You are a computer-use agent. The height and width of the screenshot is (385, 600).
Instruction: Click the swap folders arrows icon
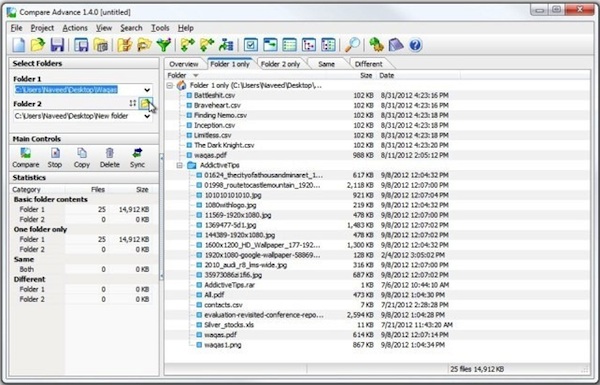coord(133,103)
